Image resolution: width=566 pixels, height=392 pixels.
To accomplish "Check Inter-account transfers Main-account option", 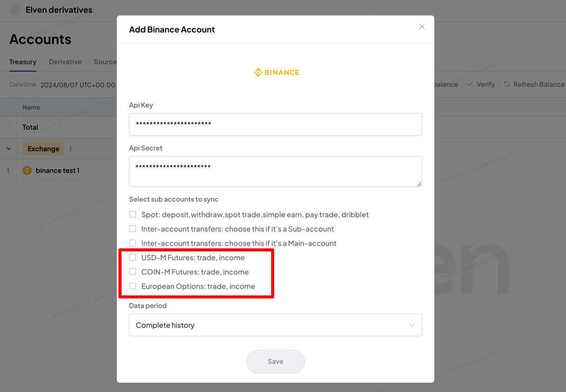I will (133, 243).
